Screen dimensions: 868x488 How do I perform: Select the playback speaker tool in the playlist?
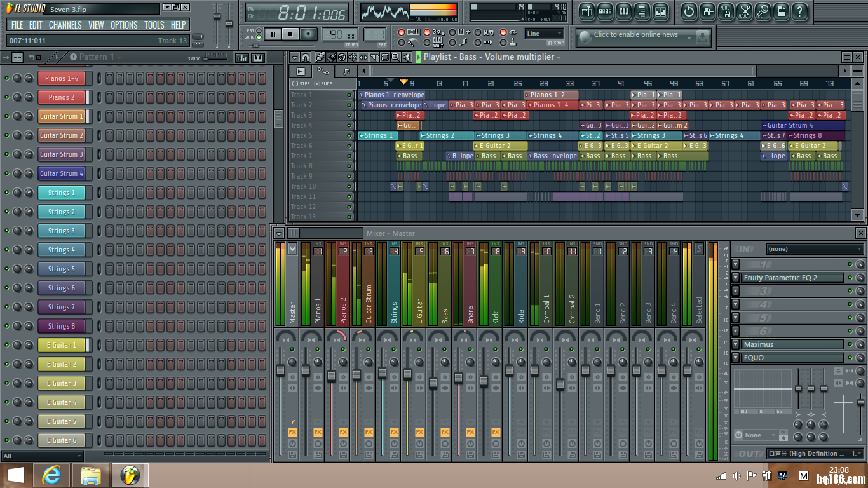click(405, 57)
